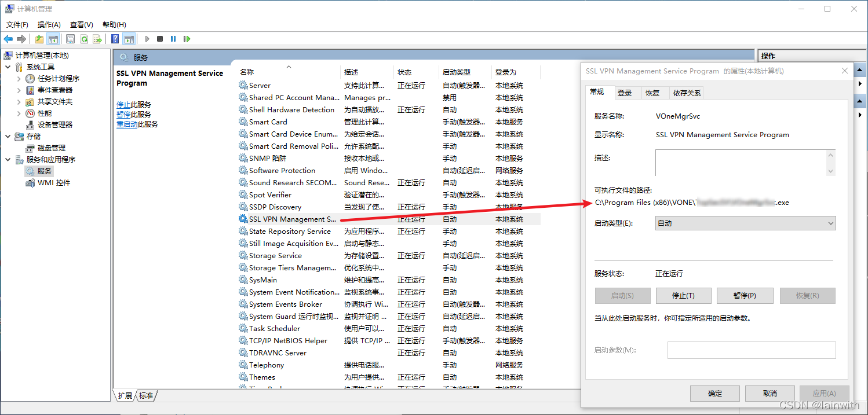Select the SysMain service row
The image size is (868, 415).
click(x=389, y=280)
